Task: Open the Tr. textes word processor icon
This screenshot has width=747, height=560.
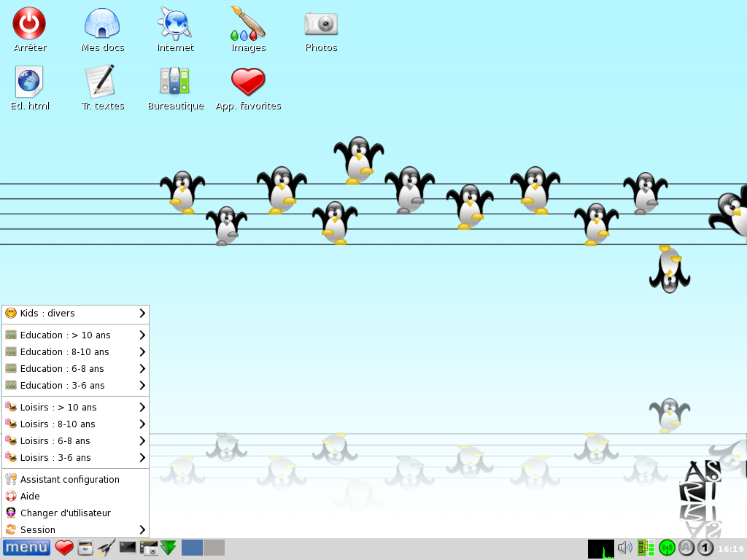Action: (101, 82)
